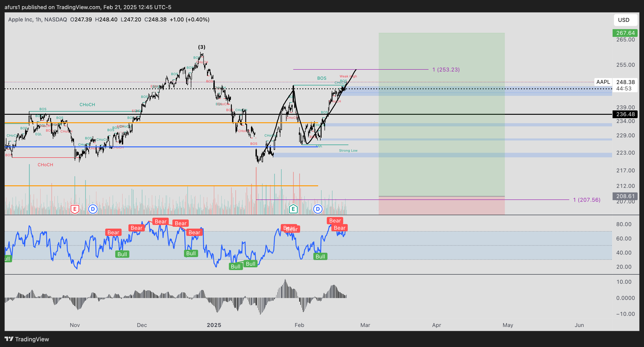Open the red E earnings marker near November

pos(75,209)
